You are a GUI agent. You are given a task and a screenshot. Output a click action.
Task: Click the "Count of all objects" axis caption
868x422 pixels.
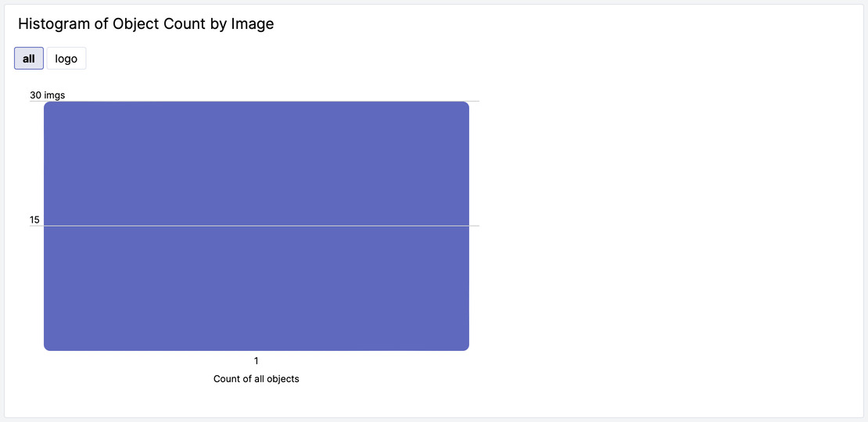click(256, 379)
